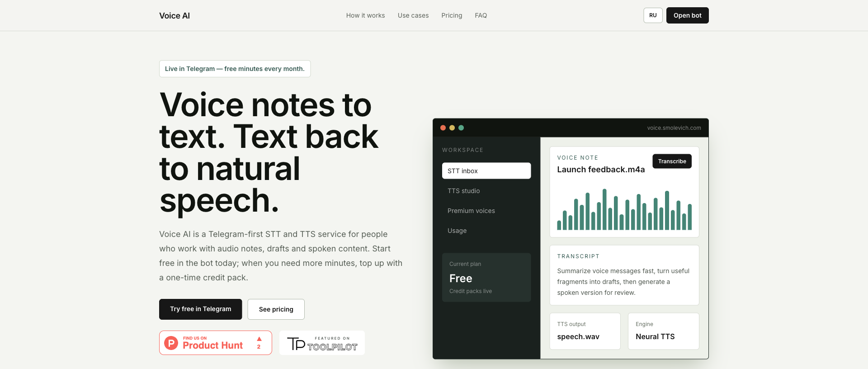Click the TTS output speech.wav card
The image size is (868, 369).
(585, 331)
